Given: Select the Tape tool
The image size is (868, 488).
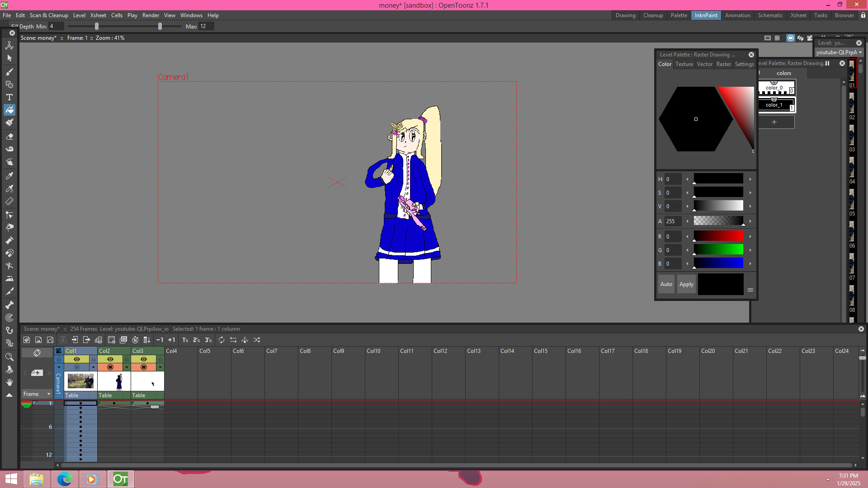Looking at the screenshot, I should 9,149.
